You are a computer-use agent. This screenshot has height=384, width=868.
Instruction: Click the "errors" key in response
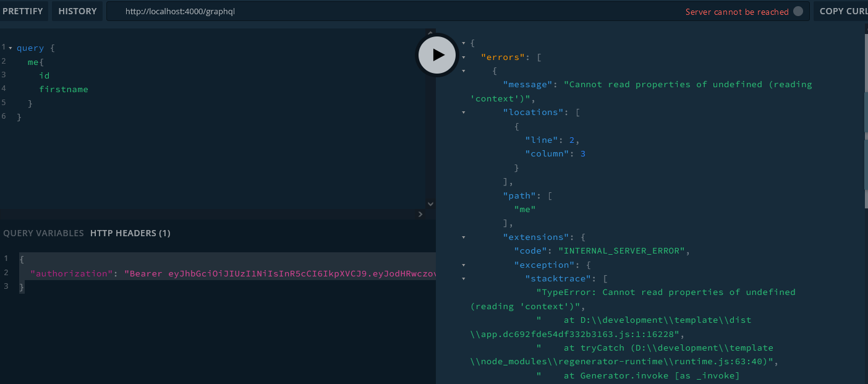pyautogui.click(x=503, y=57)
